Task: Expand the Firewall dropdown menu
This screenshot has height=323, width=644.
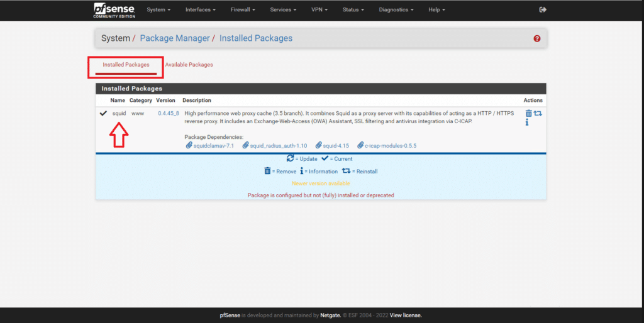Action: [x=243, y=10]
